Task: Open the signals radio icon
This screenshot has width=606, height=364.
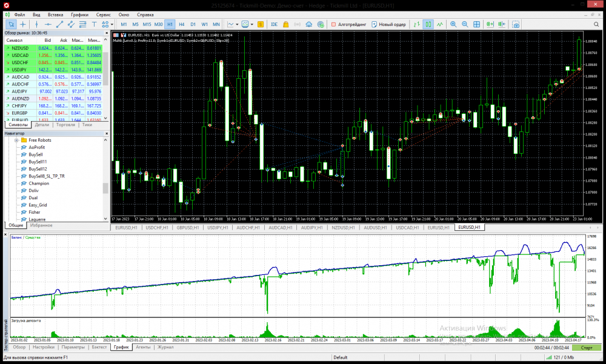Action: click(x=297, y=24)
